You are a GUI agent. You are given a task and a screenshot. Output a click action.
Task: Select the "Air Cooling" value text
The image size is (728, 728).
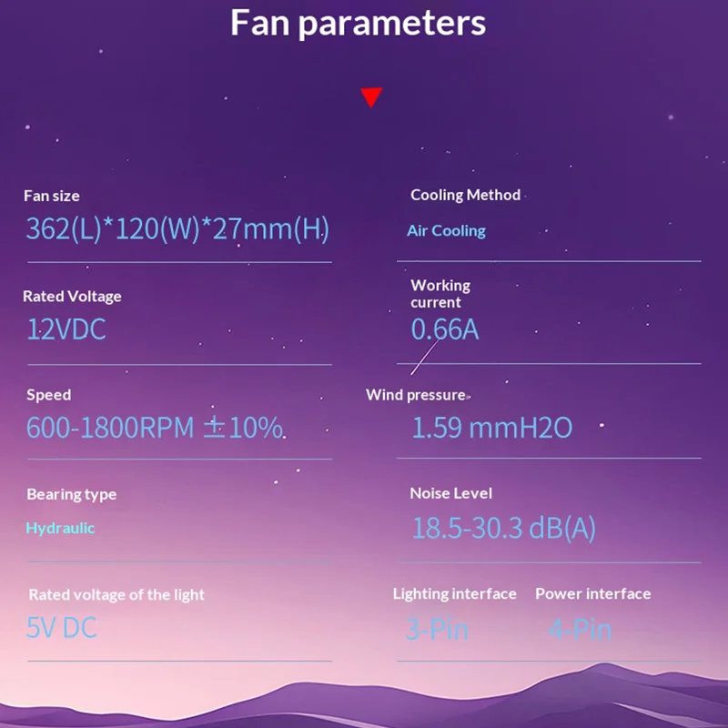(x=446, y=231)
